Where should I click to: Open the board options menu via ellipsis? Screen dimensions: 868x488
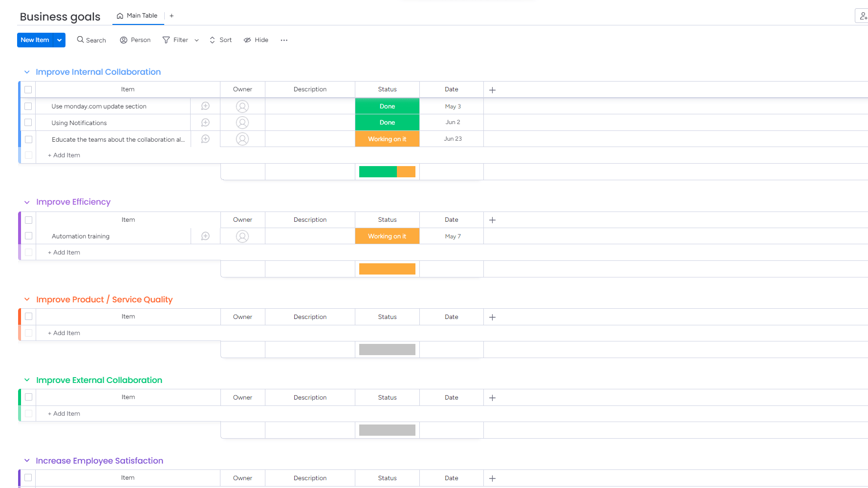click(x=283, y=40)
